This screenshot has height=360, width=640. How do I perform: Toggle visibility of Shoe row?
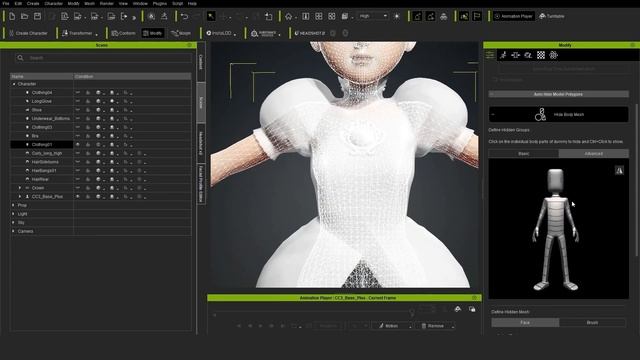(78, 110)
